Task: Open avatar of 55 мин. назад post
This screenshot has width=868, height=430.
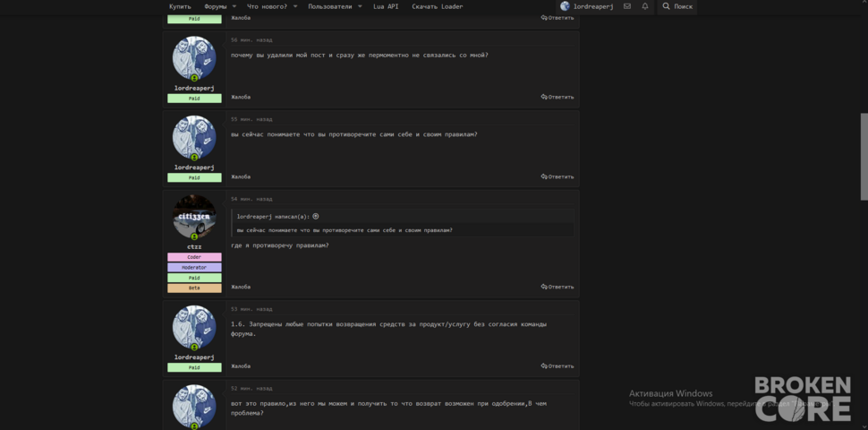Action: click(194, 137)
